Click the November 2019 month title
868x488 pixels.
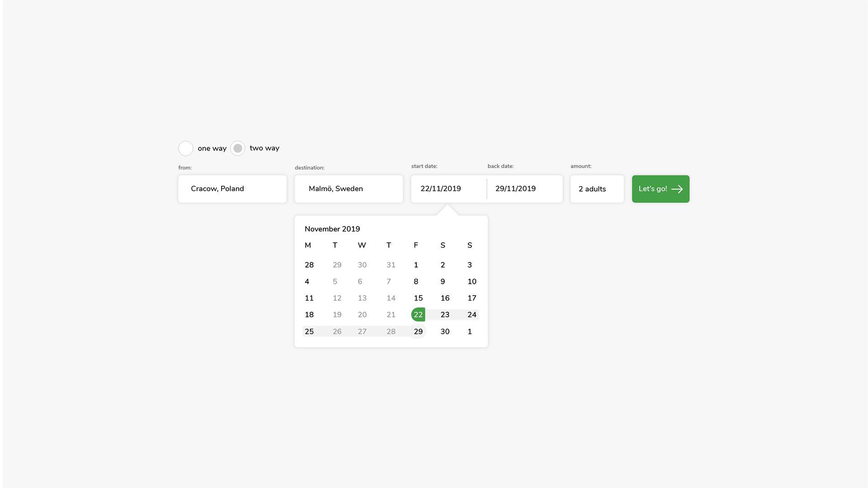(332, 229)
